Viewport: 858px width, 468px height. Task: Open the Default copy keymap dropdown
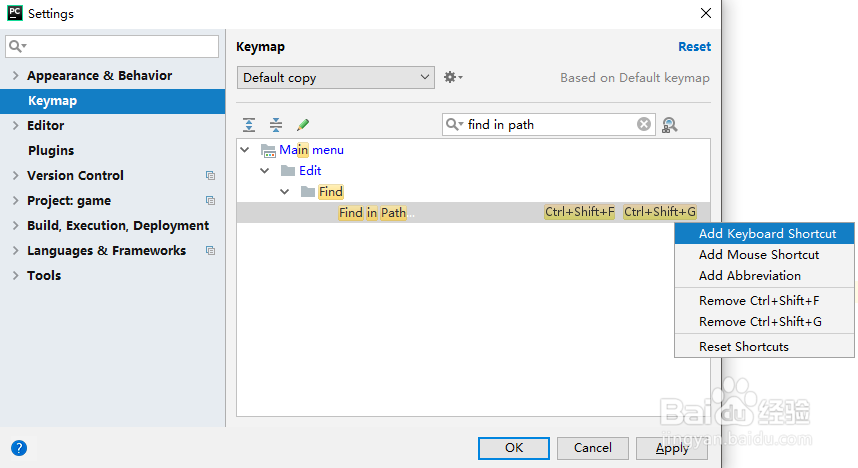[335, 78]
